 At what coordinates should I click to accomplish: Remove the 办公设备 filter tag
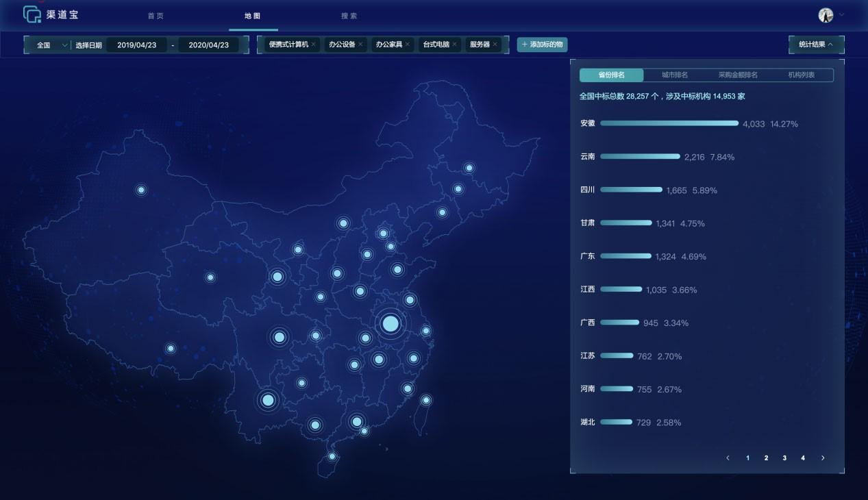(361, 45)
